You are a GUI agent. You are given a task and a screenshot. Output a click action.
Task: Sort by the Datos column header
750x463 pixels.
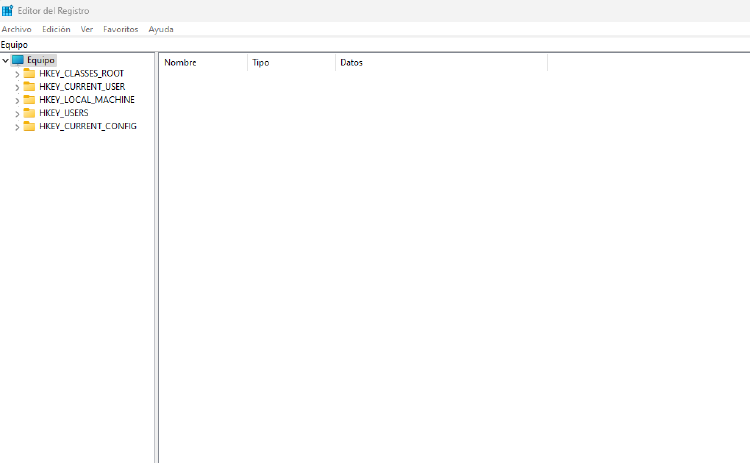tap(441, 63)
